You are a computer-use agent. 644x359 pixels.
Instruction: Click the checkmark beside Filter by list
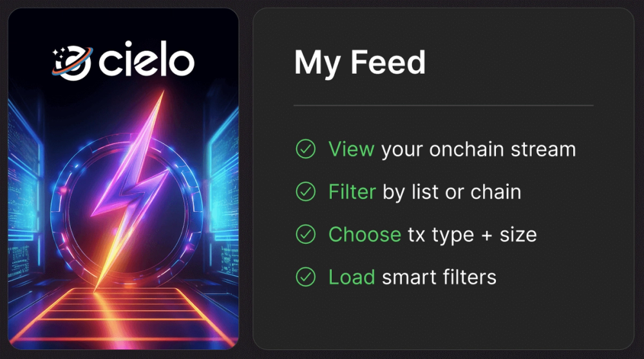305,192
